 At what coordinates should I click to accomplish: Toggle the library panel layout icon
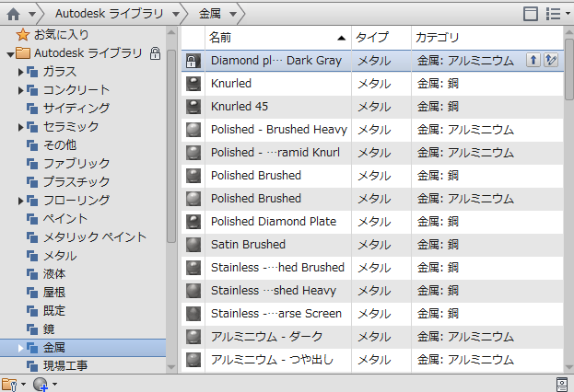531,14
